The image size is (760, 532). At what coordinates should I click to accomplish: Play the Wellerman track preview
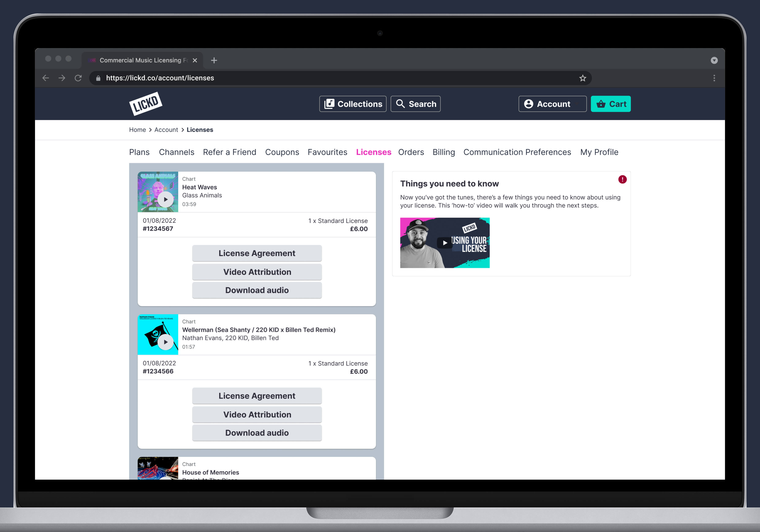[166, 342]
